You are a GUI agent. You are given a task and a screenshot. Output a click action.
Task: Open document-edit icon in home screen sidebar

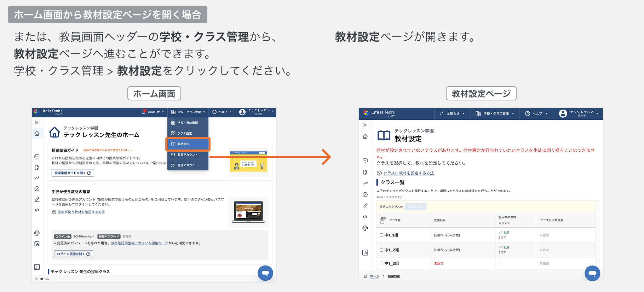pyautogui.click(x=37, y=167)
